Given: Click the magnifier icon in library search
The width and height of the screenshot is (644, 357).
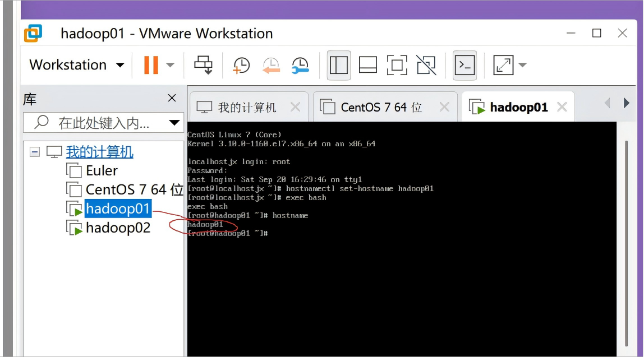Looking at the screenshot, I should 42,122.
